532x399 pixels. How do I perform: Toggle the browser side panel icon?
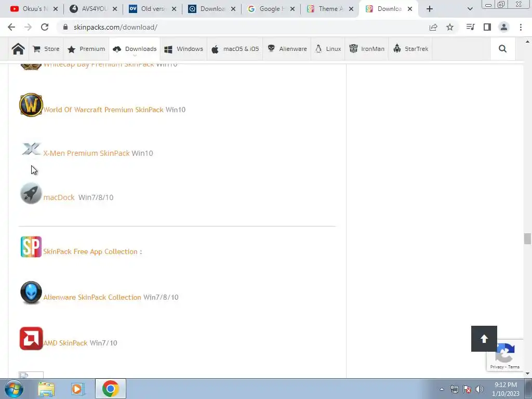487,27
